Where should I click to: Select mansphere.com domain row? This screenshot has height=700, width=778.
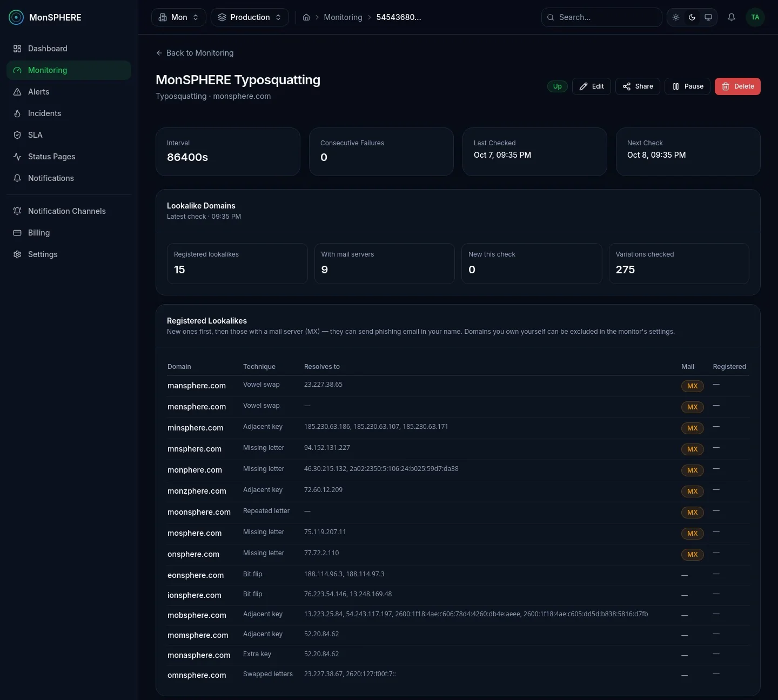point(458,386)
